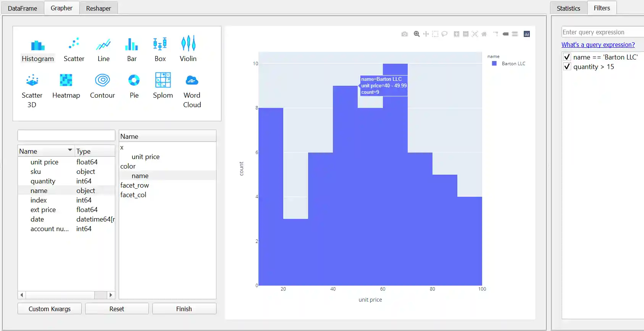Click column list scroll right arrow
Image resolution: width=644 pixels, height=331 pixels.
pyautogui.click(x=111, y=295)
